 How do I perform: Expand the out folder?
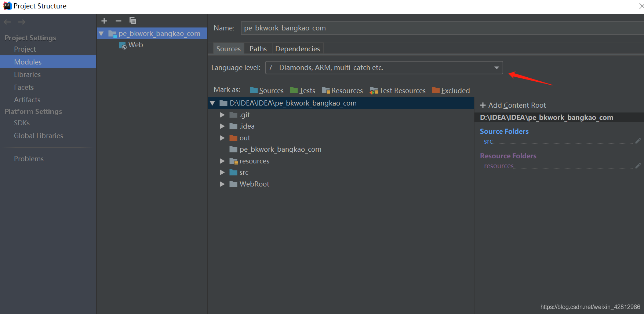222,138
